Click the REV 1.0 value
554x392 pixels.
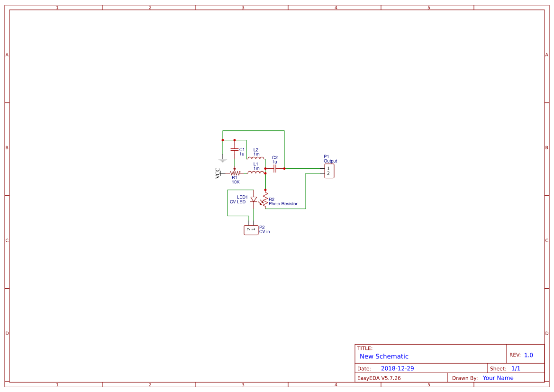[x=527, y=354]
